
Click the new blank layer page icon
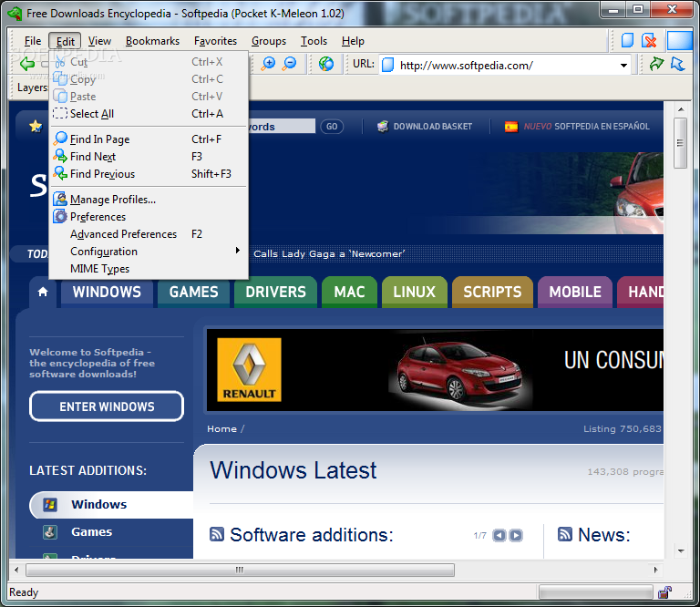pyautogui.click(x=627, y=41)
